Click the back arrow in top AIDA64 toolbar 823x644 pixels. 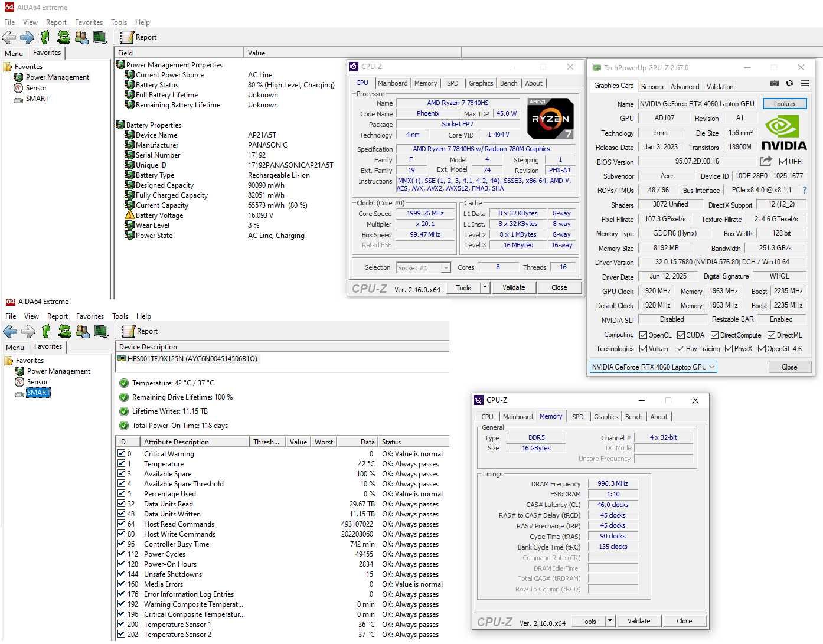coord(9,37)
